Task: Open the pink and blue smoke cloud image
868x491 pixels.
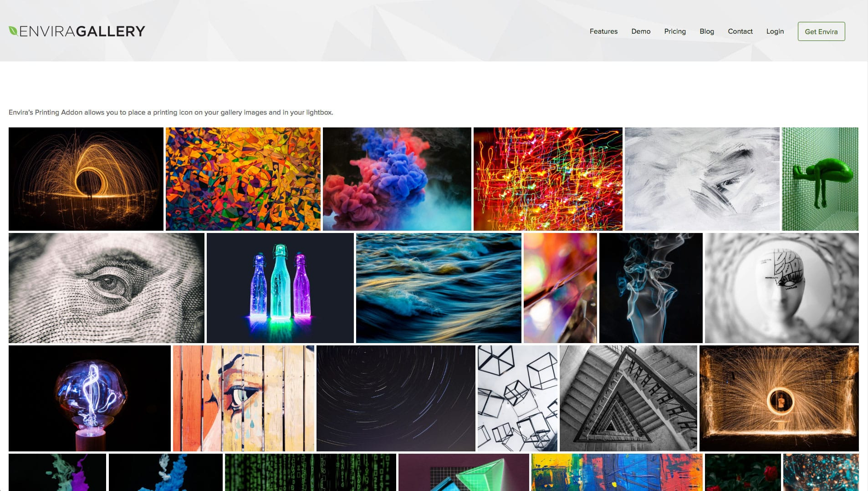Action: tap(397, 179)
